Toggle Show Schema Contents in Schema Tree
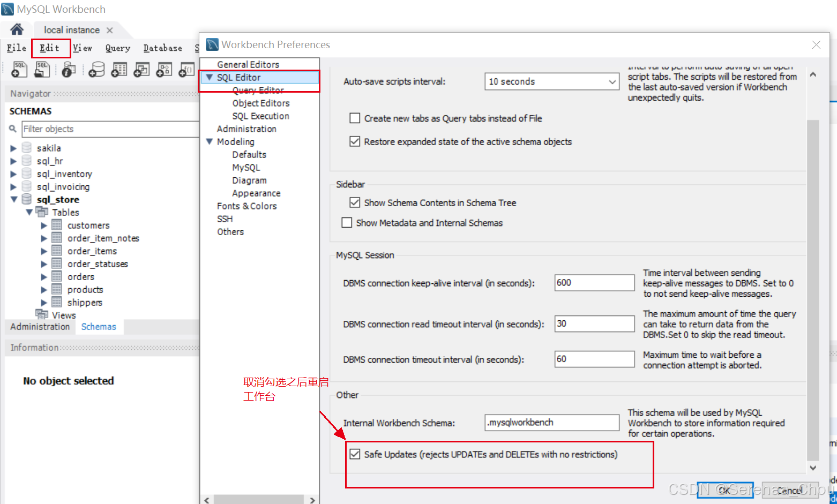 [x=355, y=202]
